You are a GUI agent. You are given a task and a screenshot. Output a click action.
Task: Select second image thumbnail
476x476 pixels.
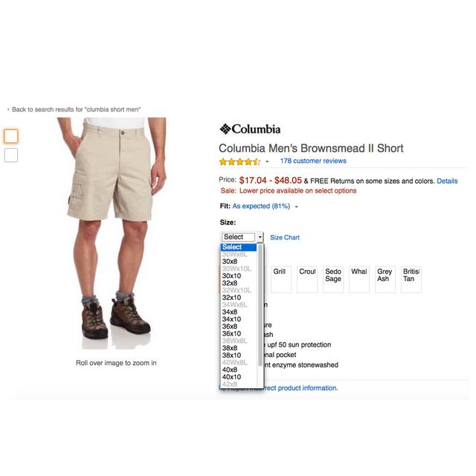click(11, 155)
